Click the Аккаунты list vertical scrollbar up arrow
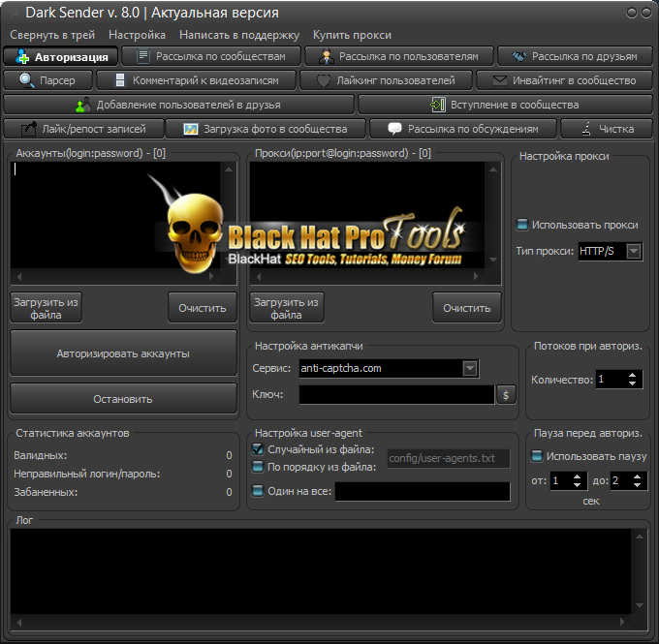Viewport: 659px width, 644px height. click(229, 169)
